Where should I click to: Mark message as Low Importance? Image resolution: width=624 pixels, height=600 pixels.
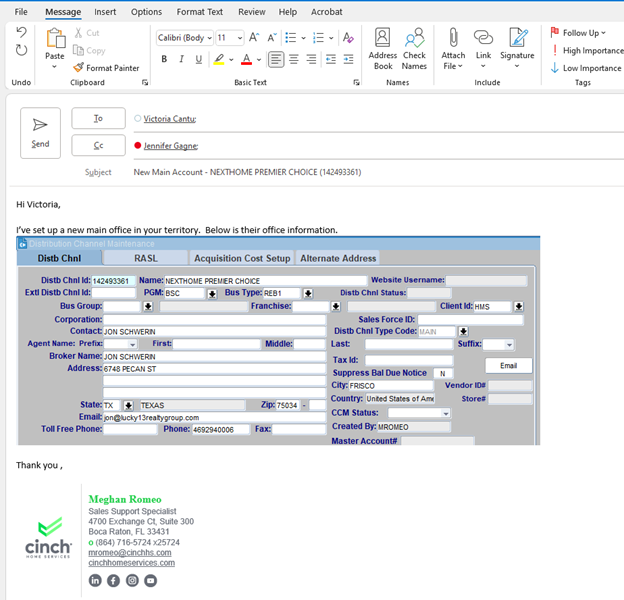[x=587, y=68]
